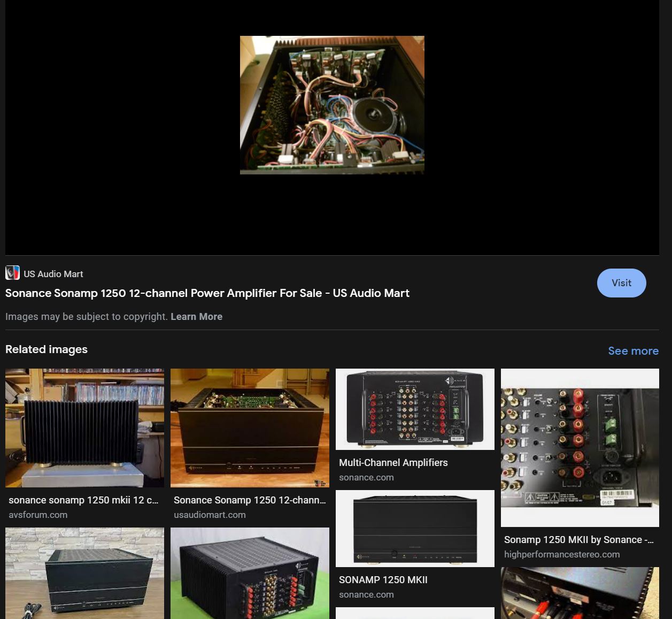
Task: Open the amplifier on green surface thumbnail
Action: pyautogui.click(x=250, y=573)
